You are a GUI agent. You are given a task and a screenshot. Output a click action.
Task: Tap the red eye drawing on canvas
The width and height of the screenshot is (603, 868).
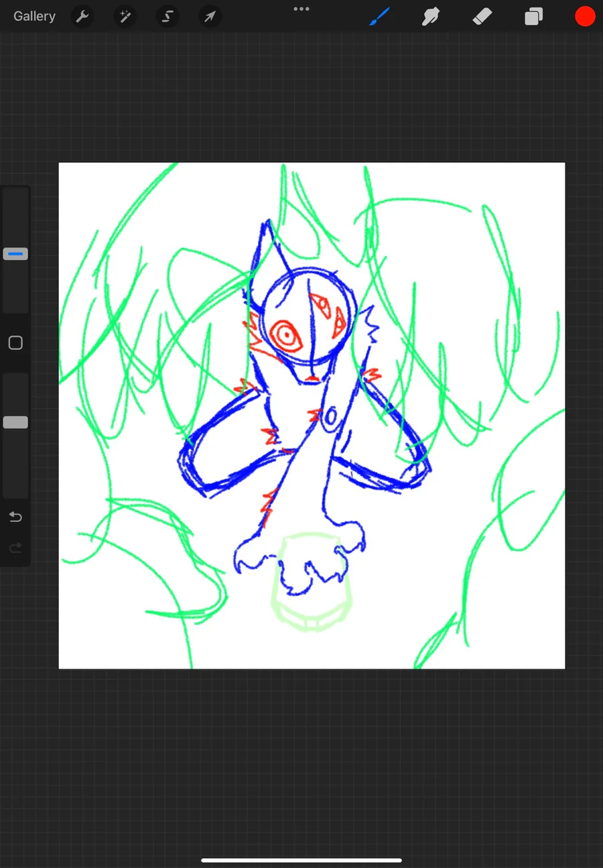click(287, 334)
